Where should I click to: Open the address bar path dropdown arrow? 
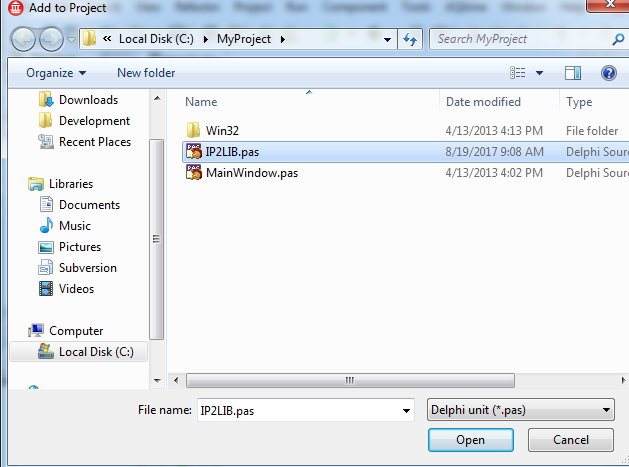pyautogui.click(x=387, y=40)
